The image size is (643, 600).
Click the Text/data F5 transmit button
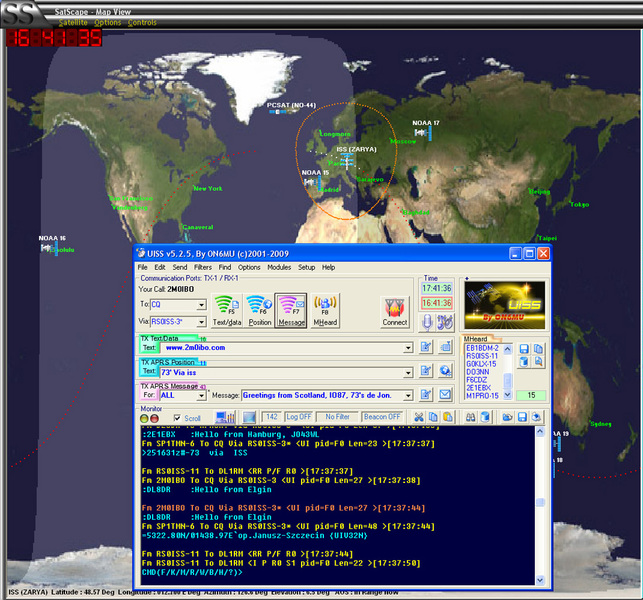click(x=226, y=310)
